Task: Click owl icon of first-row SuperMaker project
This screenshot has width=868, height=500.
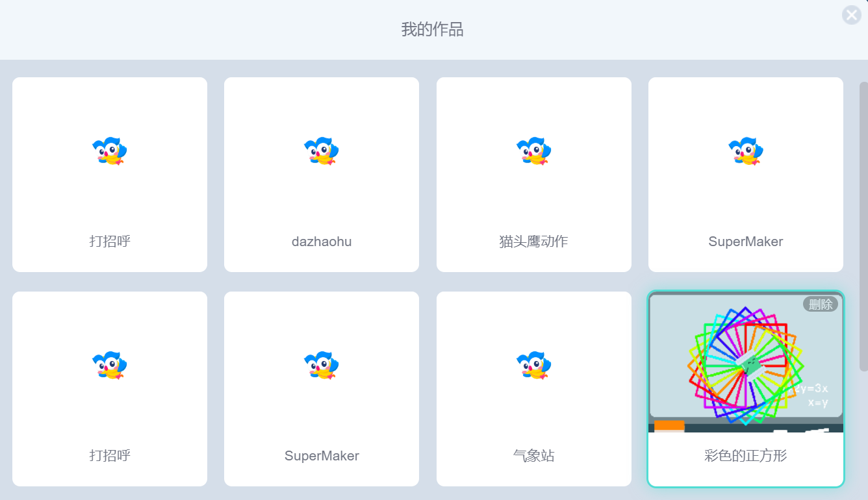Action: pyautogui.click(x=746, y=151)
